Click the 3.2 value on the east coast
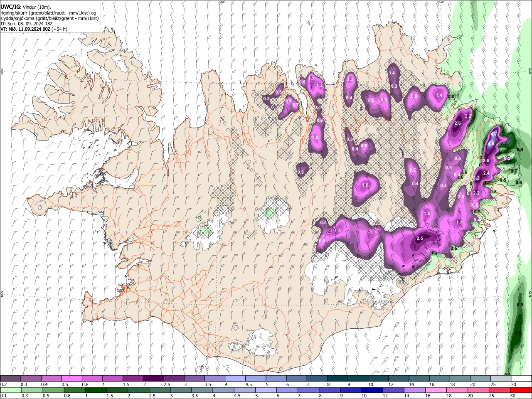The height and width of the screenshot is (399, 532). point(477,178)
